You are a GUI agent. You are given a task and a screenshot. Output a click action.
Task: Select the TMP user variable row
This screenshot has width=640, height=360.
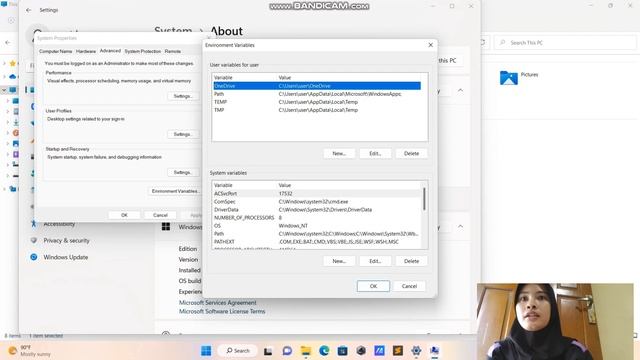point(317,110)
